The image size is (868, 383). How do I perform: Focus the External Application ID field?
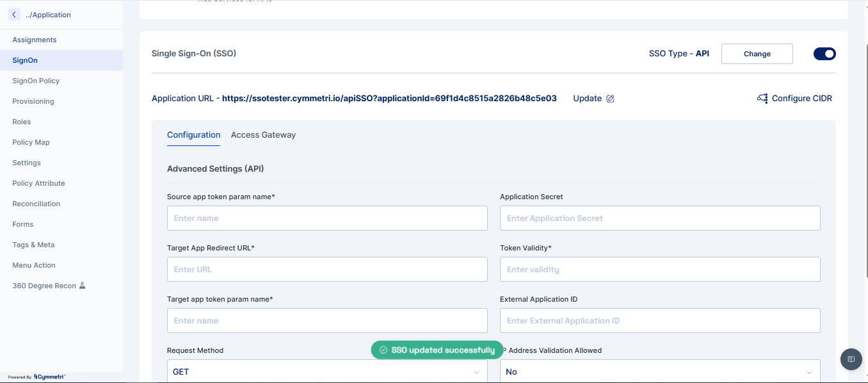pyautogui.click(x=660, y=320)
